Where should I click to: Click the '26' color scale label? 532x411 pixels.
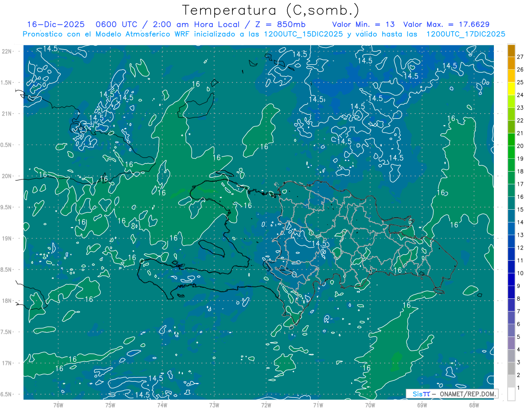pos(520,70)
